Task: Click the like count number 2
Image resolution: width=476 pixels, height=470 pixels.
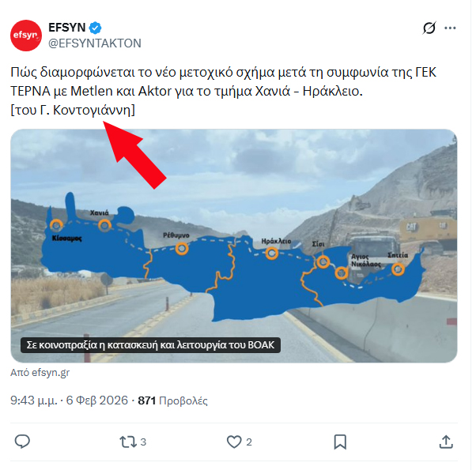Action: 249,442
